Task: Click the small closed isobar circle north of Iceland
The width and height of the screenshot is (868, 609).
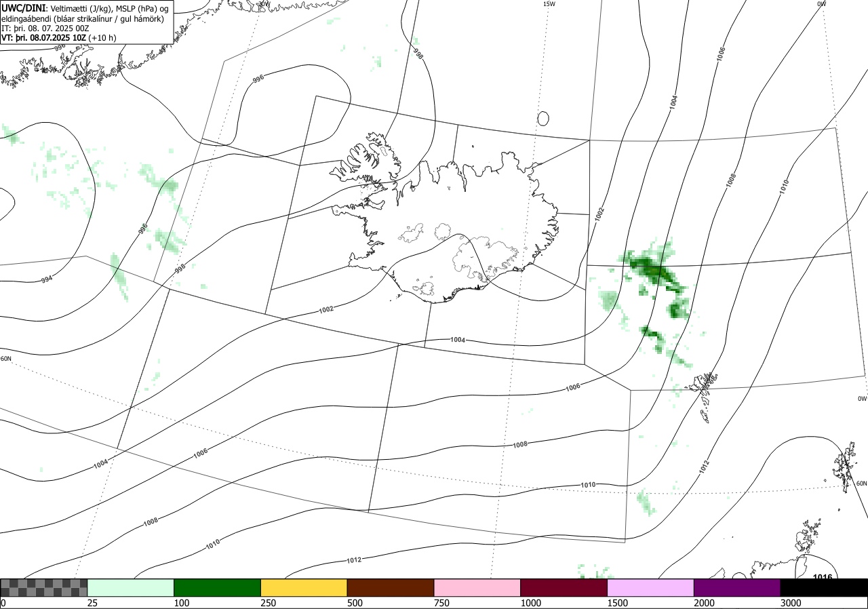Action: 542,119
